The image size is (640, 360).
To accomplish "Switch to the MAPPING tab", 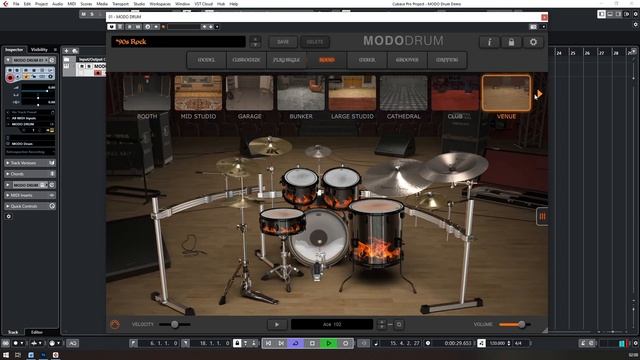I will pos(447,60).
